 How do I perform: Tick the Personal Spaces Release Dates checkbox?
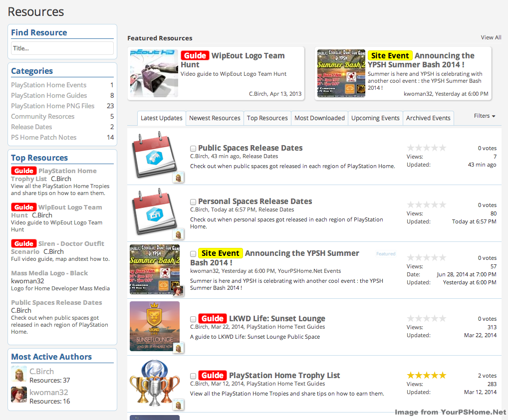[x=193, y=202]
